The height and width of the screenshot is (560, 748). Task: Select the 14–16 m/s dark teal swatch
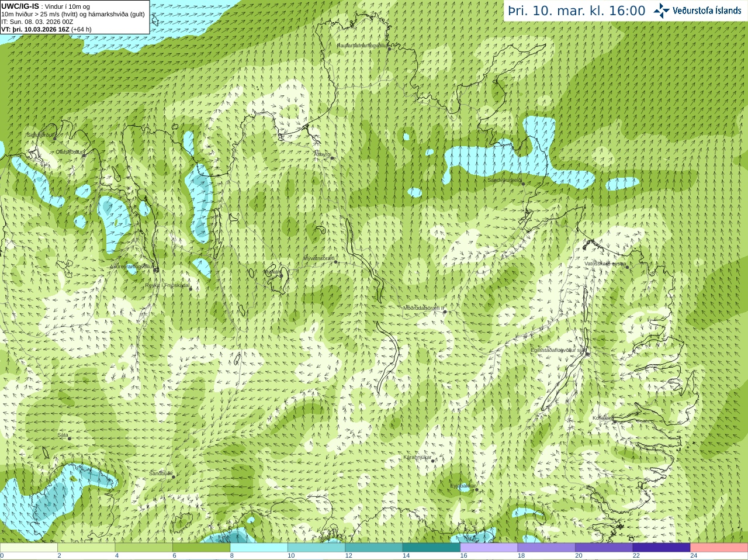[x=431, y=548]
